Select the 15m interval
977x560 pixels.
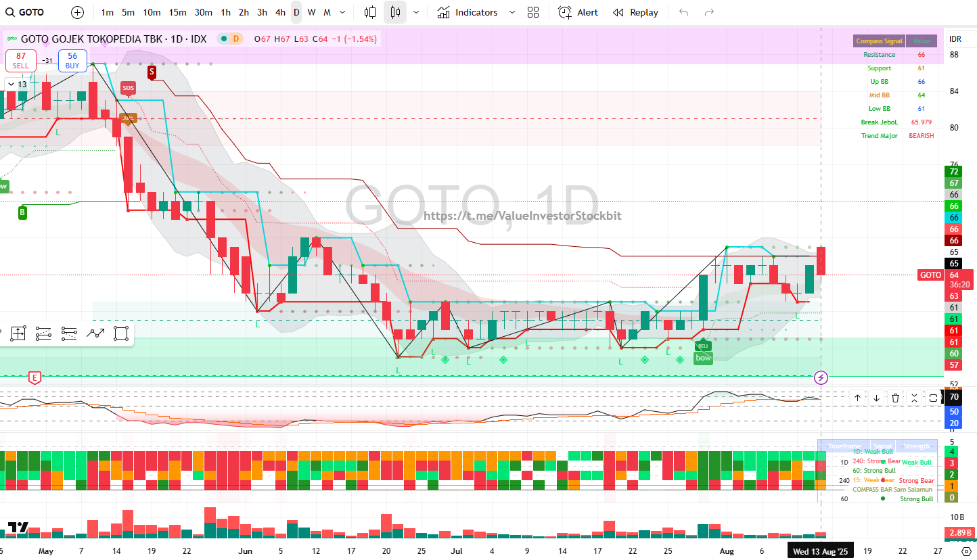[177, 12]
